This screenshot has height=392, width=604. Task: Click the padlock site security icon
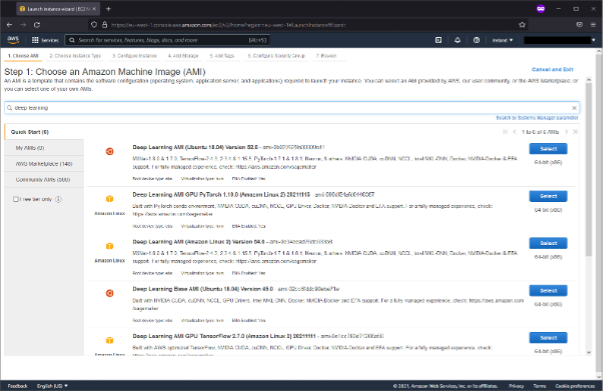click(104, 25)
